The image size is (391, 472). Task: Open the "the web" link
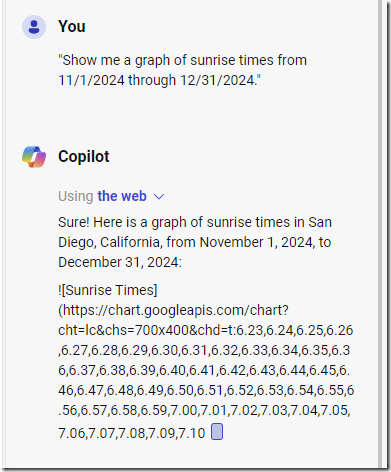122,196
